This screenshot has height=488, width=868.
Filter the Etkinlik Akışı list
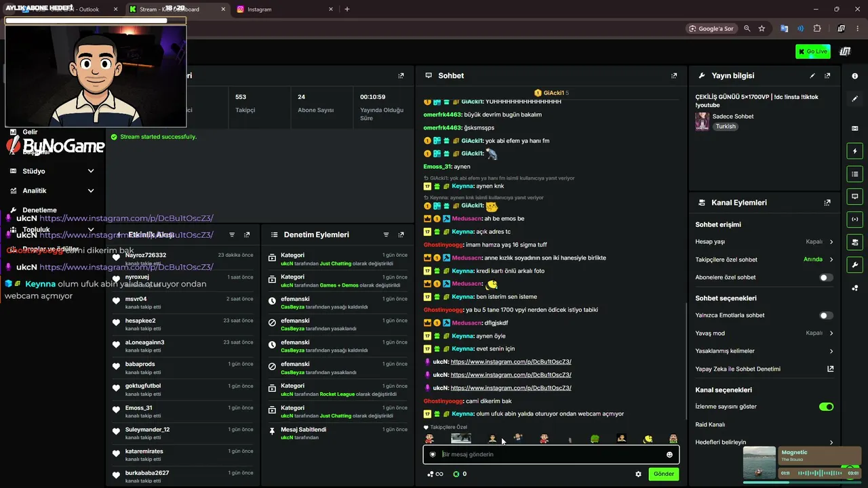(232, 235)
